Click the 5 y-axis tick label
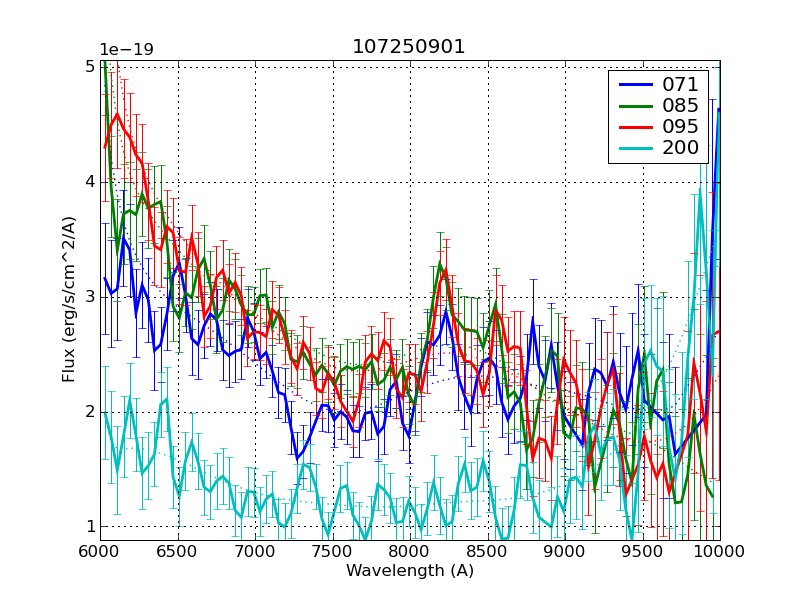This screenshot has height=600, width=800. tap(89, 66)
